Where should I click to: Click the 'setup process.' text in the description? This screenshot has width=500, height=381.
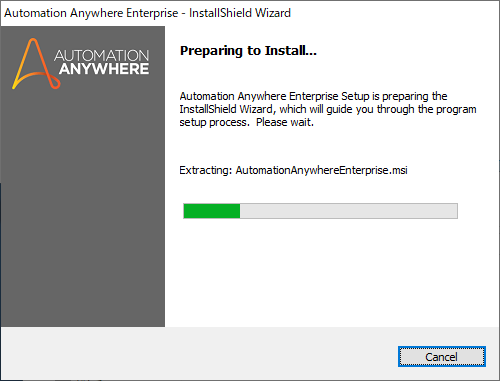pos(215,122)
